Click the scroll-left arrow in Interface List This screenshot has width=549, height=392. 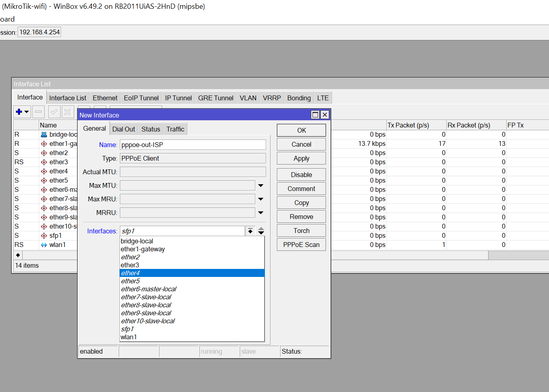click(x=18, y=255)
